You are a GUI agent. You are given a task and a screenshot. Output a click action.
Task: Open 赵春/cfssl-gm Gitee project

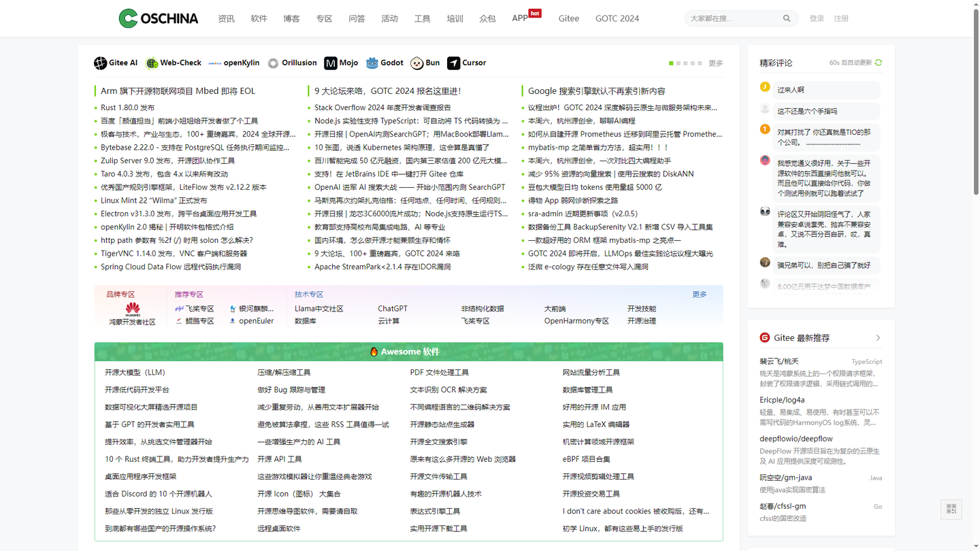click(783, 506)
